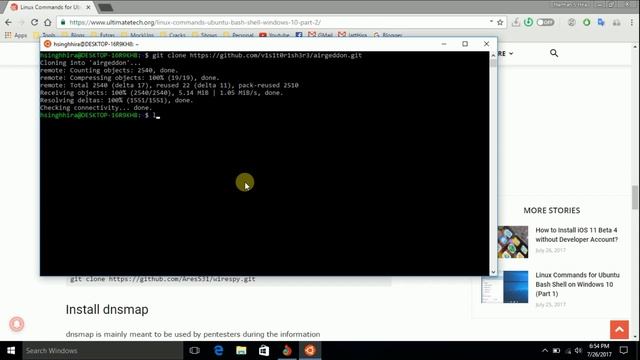
Task: Go back using the Chrome back arrow
Action: [8, 22]
